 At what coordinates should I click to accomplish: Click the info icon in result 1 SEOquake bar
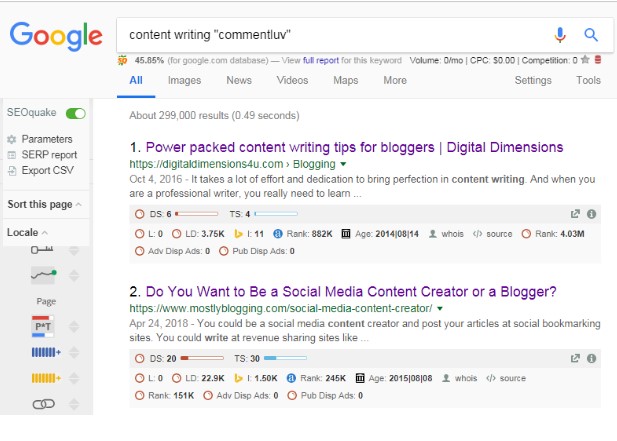(x=591, y=214)
